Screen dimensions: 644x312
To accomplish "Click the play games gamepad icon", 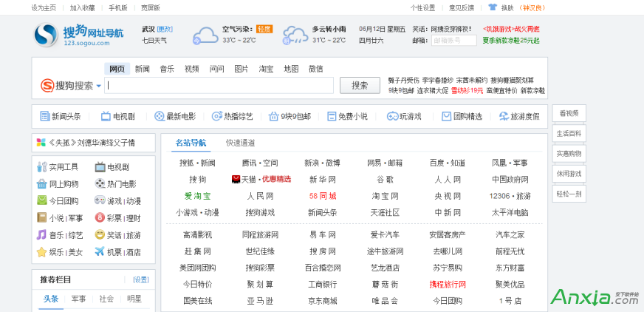I will point(392,116).
